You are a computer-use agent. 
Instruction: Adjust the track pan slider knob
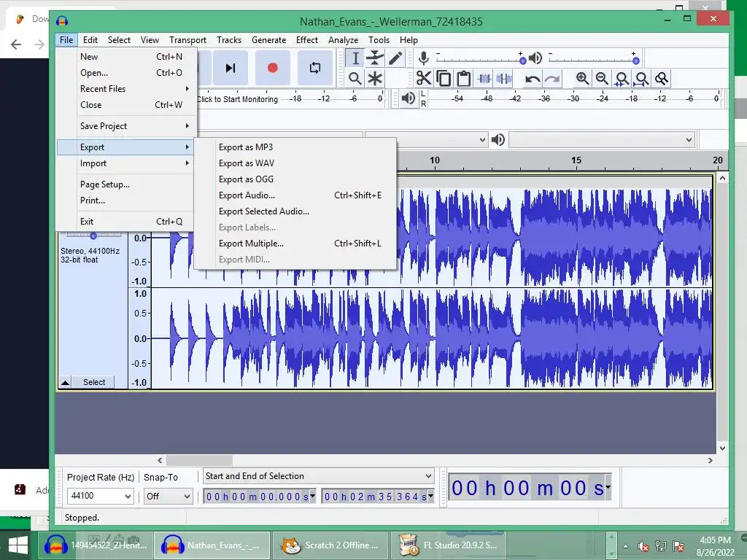click(93, 236)
